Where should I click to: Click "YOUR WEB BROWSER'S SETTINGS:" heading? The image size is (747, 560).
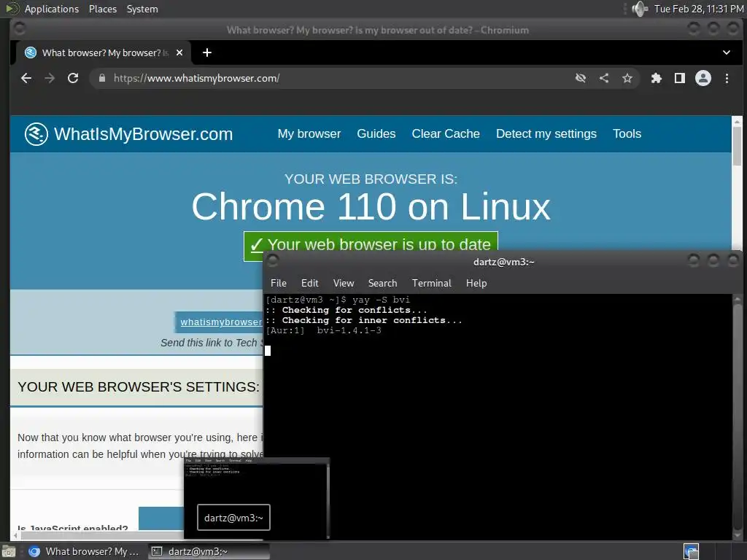click(x=139, y=386)
